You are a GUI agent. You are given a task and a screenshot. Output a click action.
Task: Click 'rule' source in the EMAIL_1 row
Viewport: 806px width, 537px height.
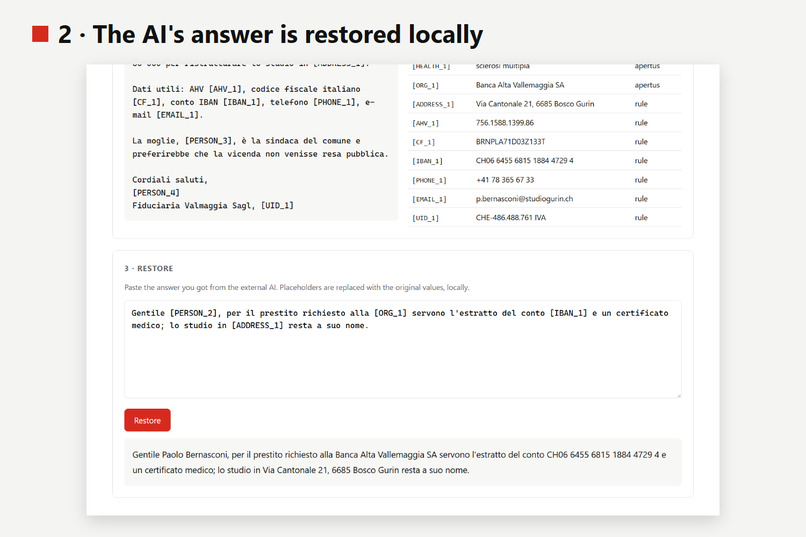(x=640, y=199)
